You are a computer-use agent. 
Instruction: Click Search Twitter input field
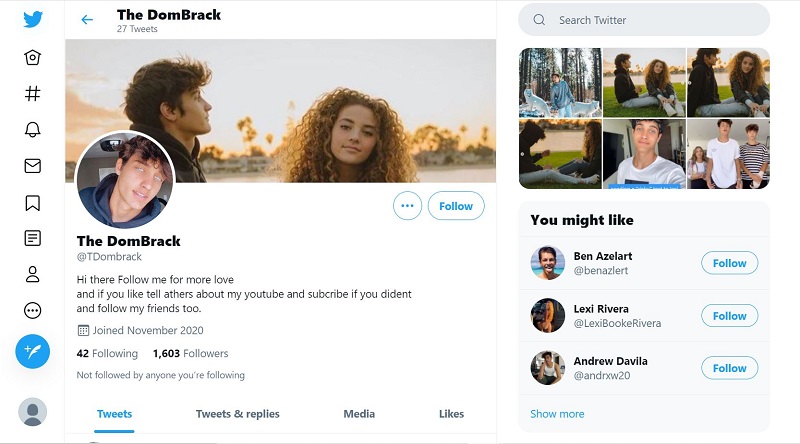coord(644,20)
